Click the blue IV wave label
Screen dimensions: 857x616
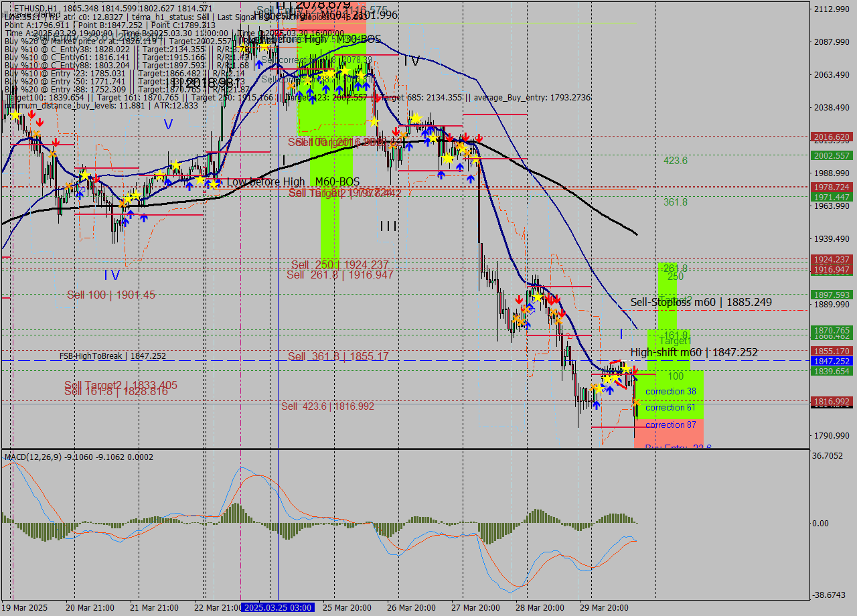(112, 275)
